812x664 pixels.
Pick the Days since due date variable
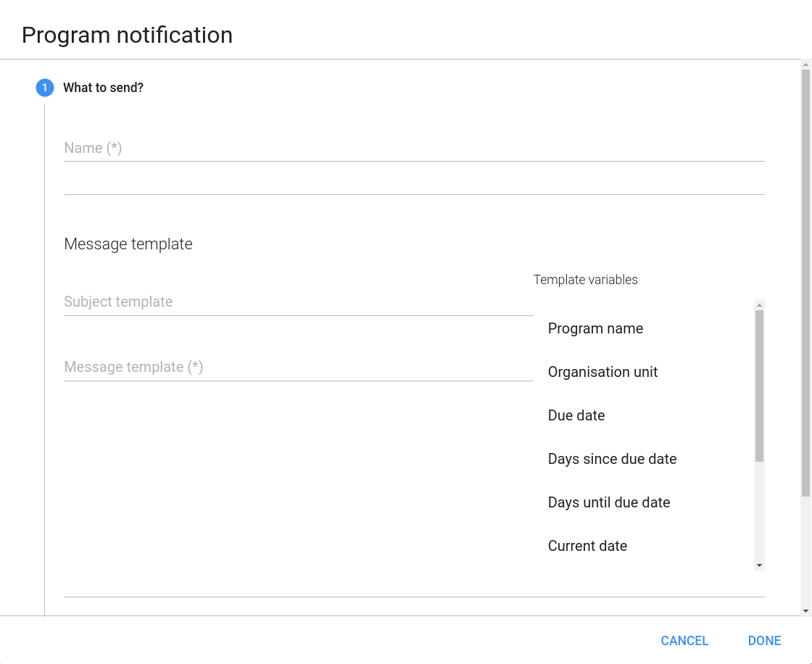click(x=612, y=459)
